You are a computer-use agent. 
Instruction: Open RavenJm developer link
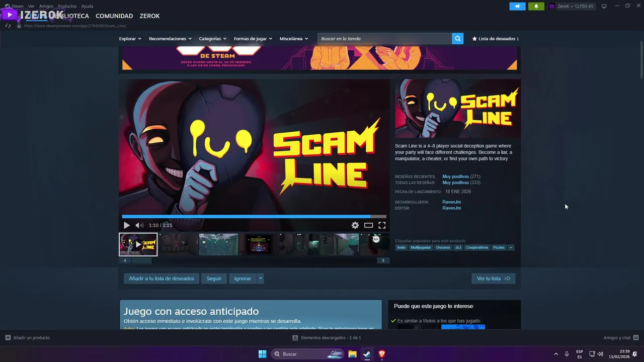[x=451, y=202]
